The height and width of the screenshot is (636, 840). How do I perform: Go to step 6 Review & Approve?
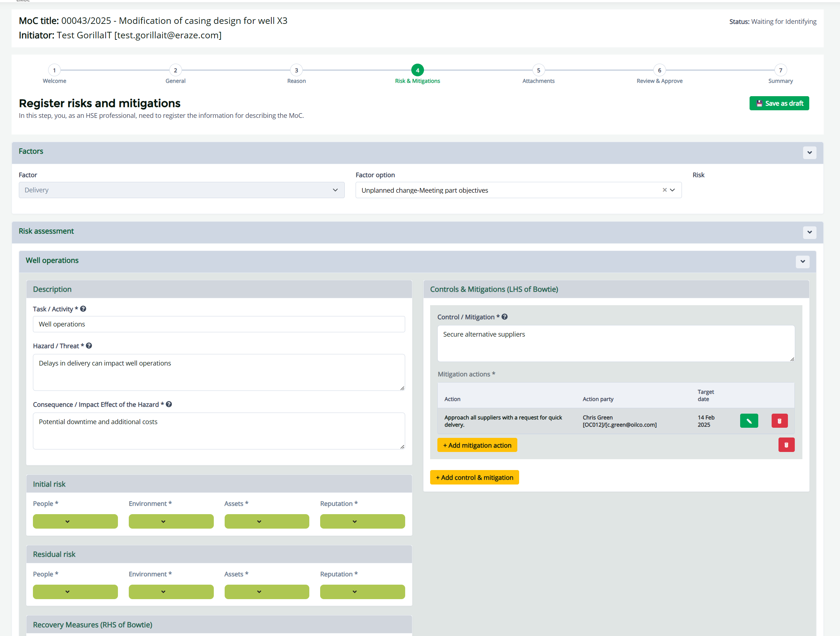coord(659,70)
